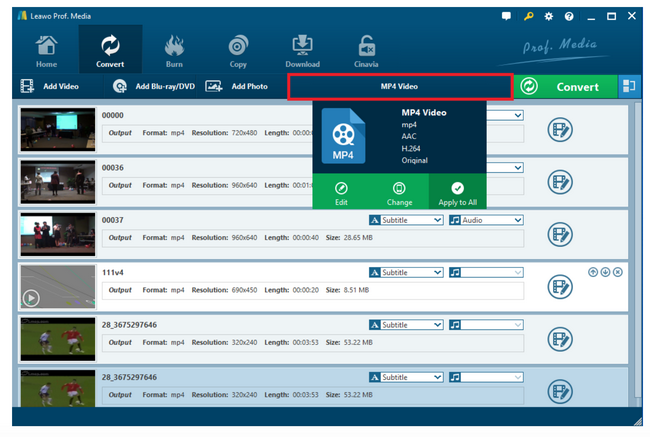
Task: Apply profile to all files
Action: click(458, 194)
